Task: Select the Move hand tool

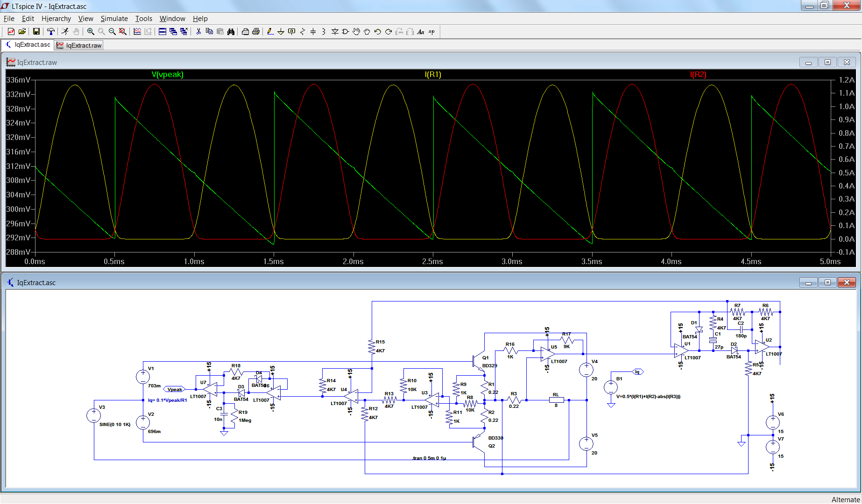Action: [356, 31]
